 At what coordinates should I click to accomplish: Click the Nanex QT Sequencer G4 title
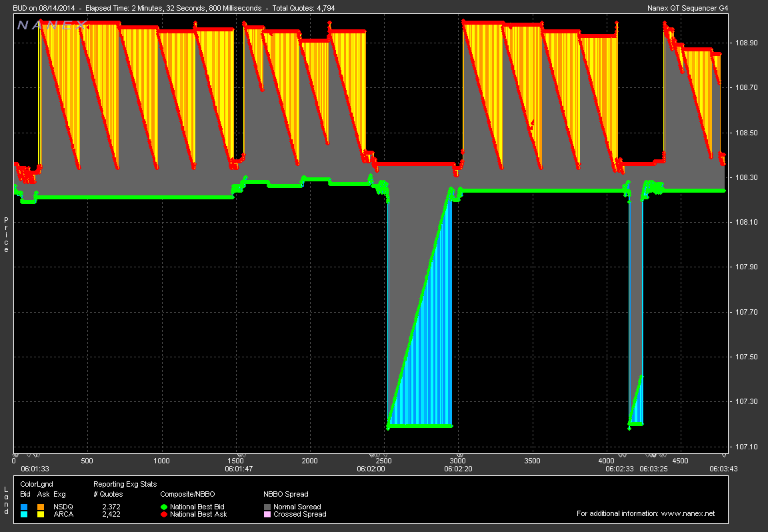pyautogui.click(x=688, y=8)
